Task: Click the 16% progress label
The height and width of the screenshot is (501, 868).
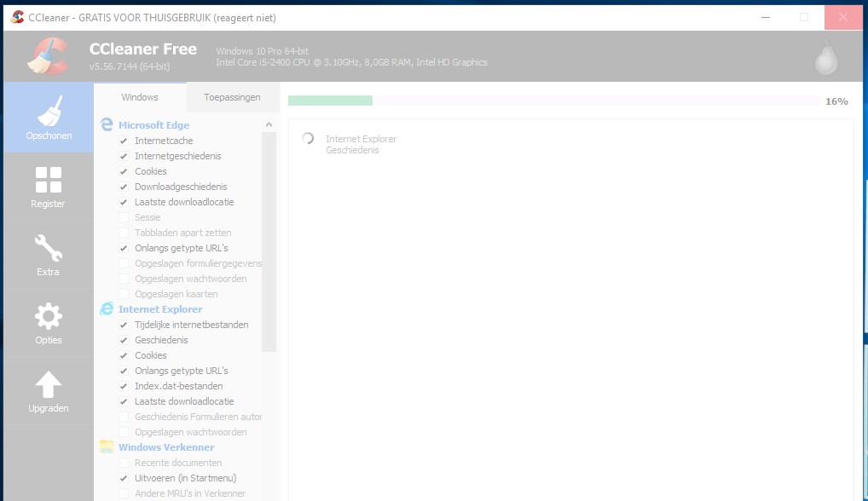Action: point(836,101)
